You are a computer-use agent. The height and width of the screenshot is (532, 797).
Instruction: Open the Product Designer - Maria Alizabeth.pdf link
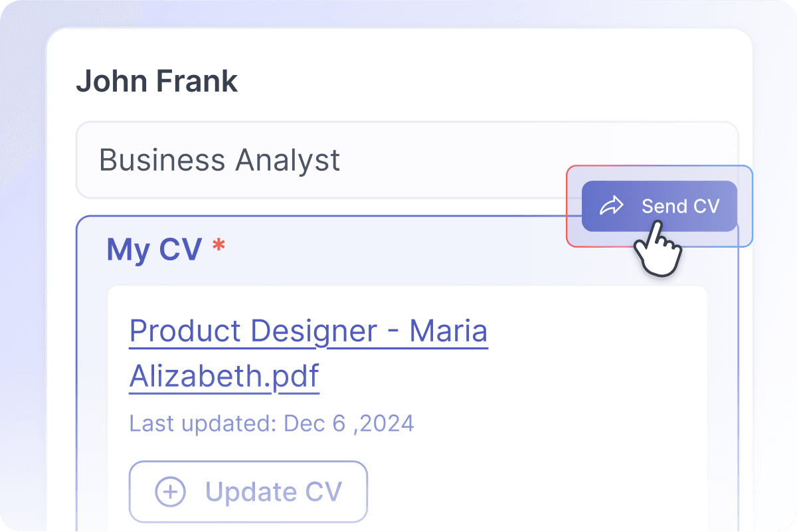pyautogui.click(x=308, y=331)
